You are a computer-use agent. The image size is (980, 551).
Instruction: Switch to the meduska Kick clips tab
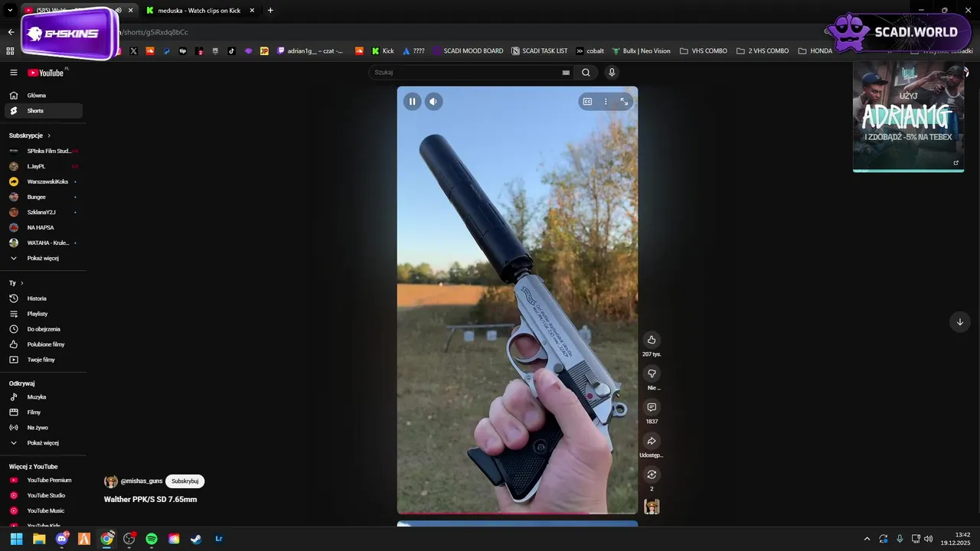click(x=198, y=11)
